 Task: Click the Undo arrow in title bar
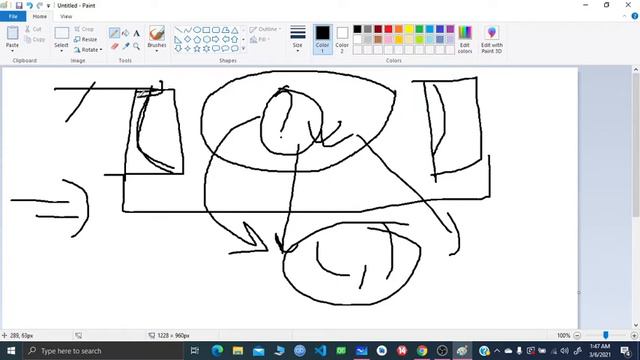point(29,6)
